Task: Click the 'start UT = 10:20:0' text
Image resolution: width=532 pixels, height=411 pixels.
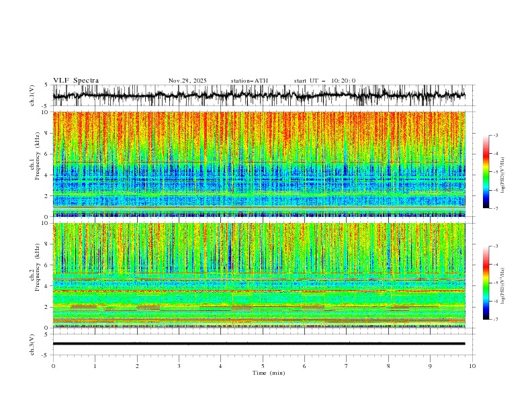Action: click(x=324, y=81)
